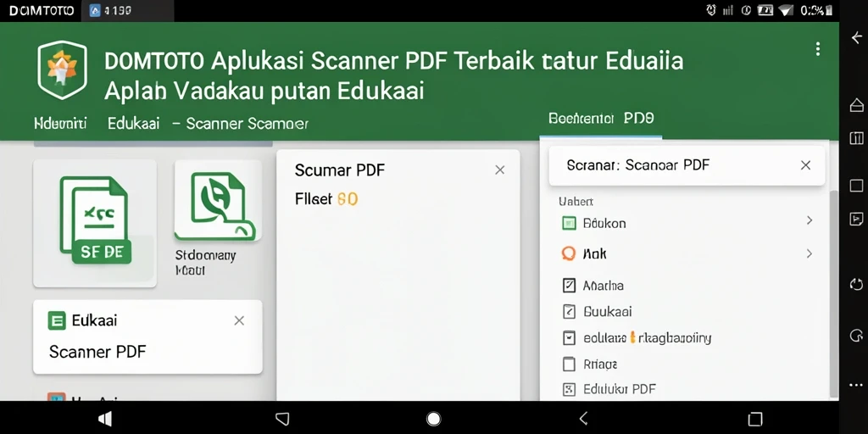Click the back arrow in right sidebar
The height and width of the screenshot is (434, 868).
856,37
